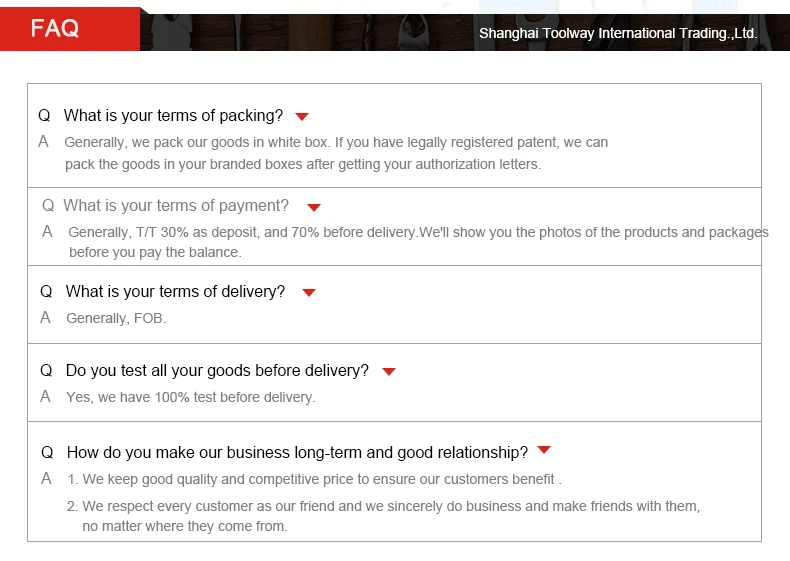The image size is (790, 561).
Task: Click the "Yes, we have 100% test" answer text
Action: (x=190, y=398)
